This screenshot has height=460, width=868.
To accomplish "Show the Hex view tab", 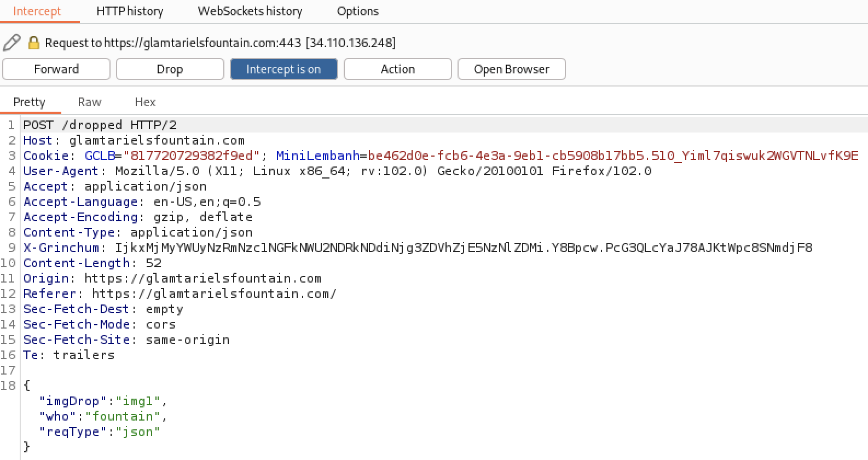I will 145,102.
